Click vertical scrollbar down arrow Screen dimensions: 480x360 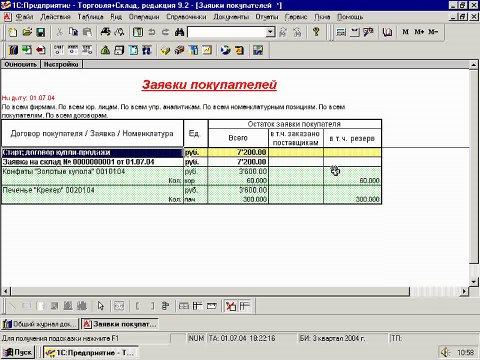[474, 282]
